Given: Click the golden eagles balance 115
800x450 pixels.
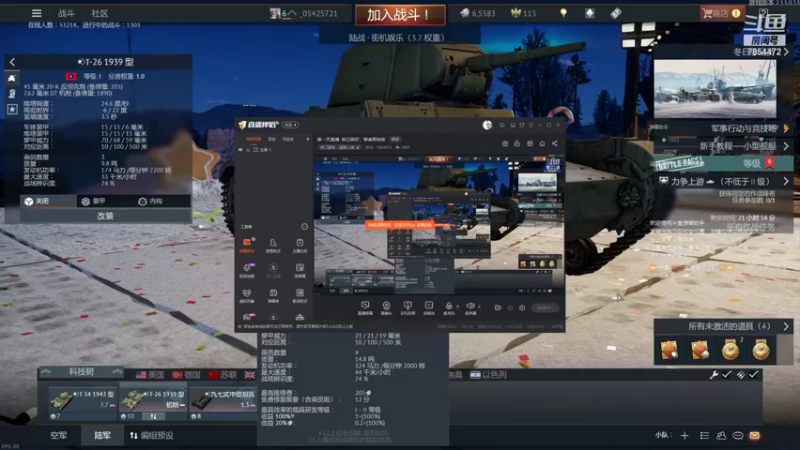Looking at the screenshot, I should coord(523,14).
